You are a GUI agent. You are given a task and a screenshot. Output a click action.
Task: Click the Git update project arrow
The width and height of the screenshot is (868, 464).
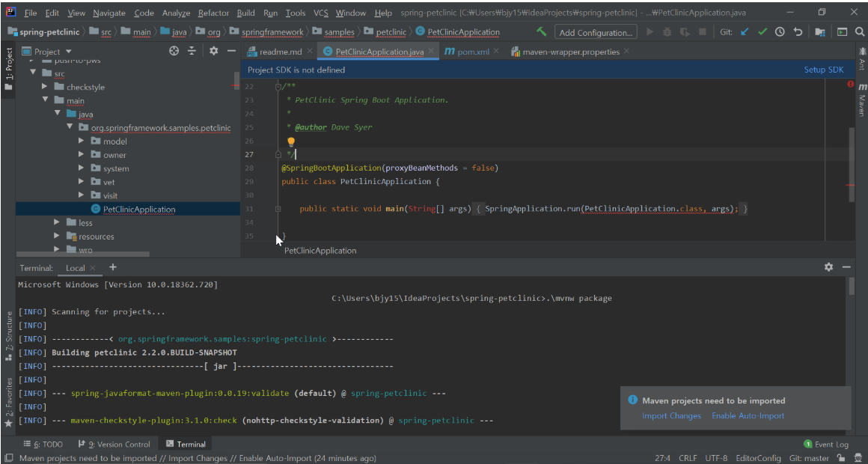point(745,32)
